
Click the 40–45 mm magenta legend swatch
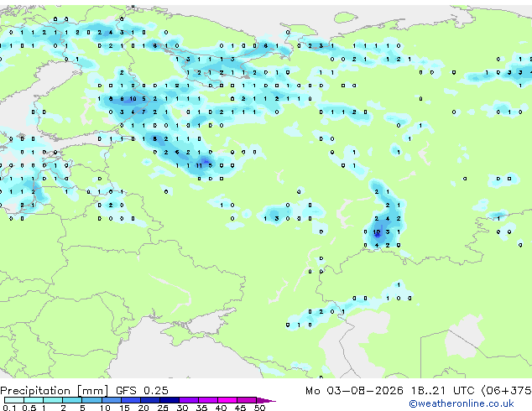pos(227,400)
